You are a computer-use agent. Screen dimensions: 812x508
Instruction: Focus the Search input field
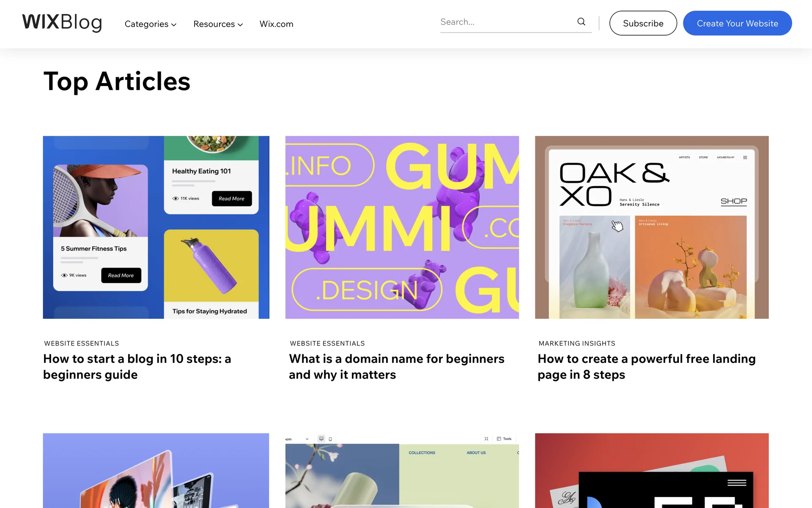tap(505, 22)
